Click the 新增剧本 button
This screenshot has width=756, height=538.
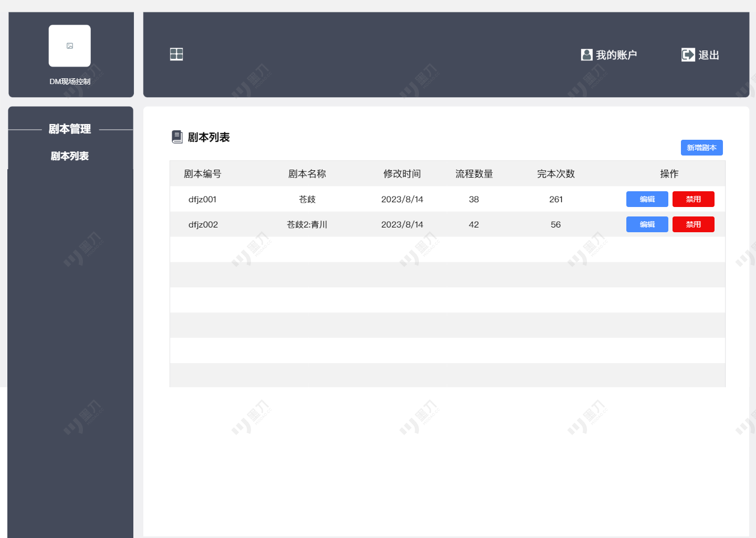(x=701, y=148)
